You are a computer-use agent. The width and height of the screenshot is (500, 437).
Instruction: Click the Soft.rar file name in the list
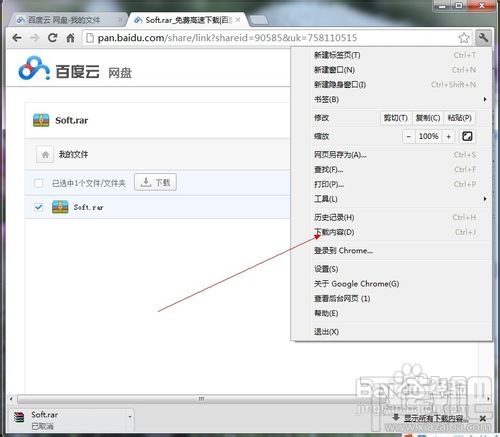[88, 207]
